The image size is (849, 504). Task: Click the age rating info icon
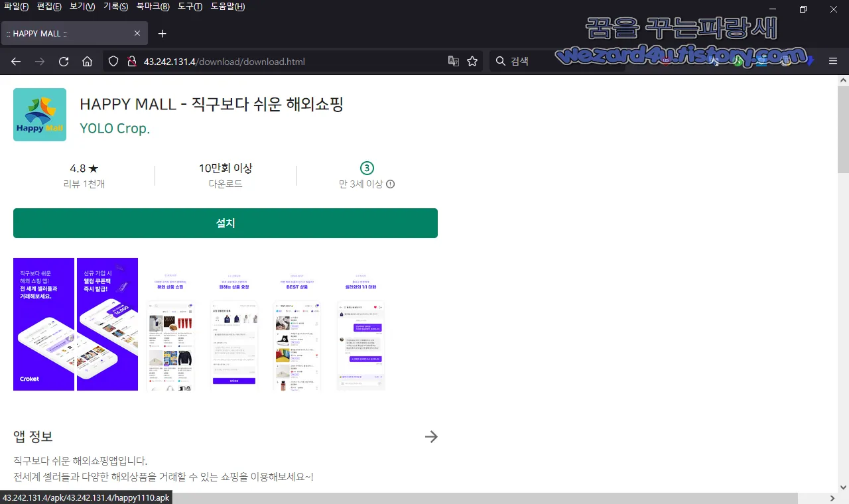coord(390,184)
